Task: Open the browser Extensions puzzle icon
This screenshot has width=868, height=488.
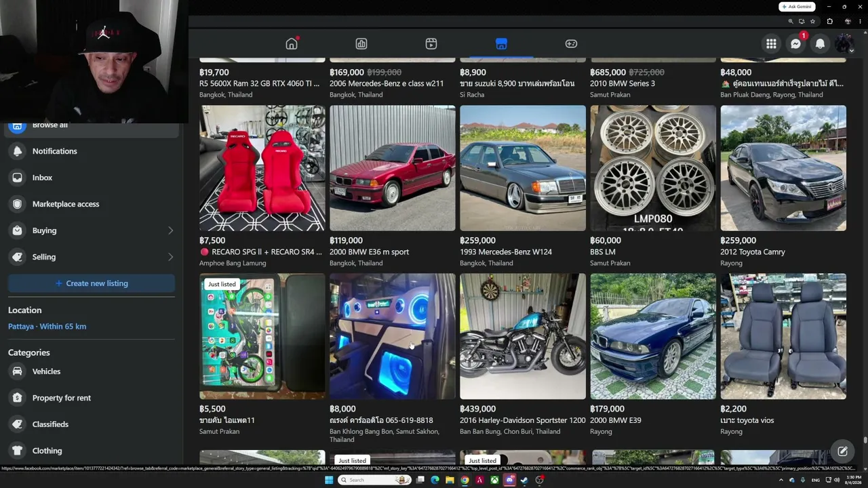Action: click(x=829, y=21)
